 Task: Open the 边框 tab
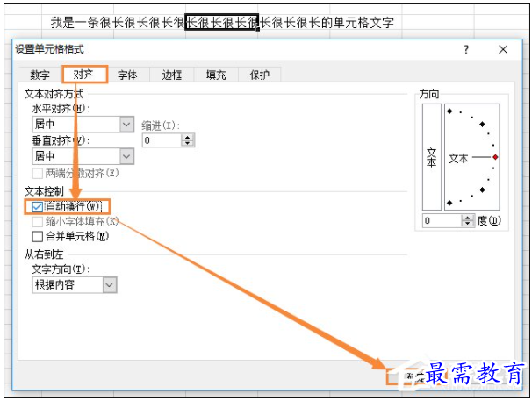point(172,75)
